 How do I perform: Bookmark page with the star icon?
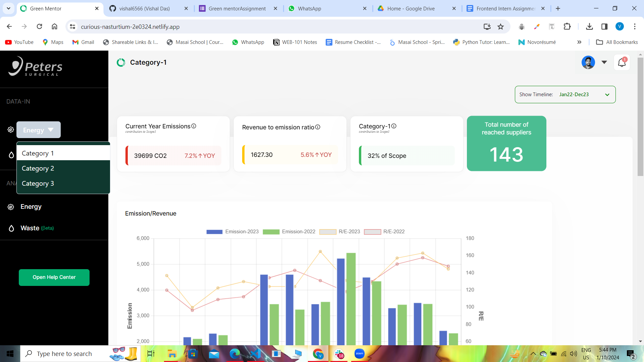[x=500, y=26]
